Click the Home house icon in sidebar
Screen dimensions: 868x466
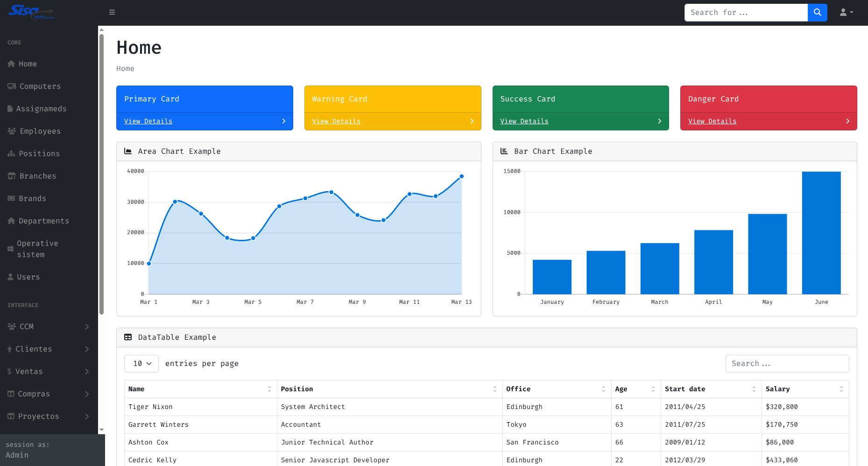tap(11, 64)
